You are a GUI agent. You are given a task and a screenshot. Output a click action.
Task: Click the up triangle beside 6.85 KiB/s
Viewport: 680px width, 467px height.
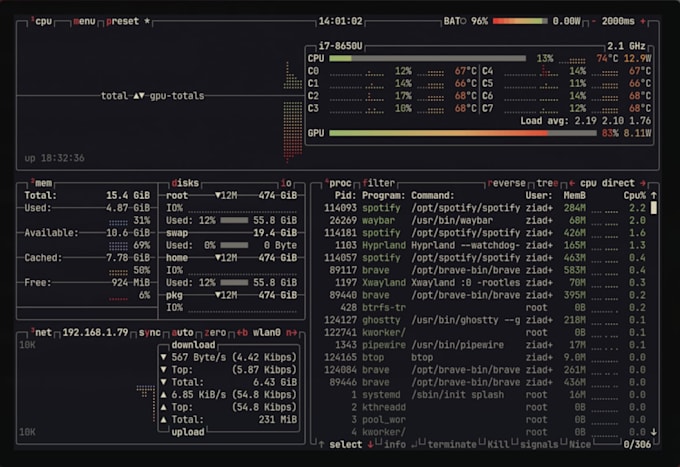click(x=163, y=395)
